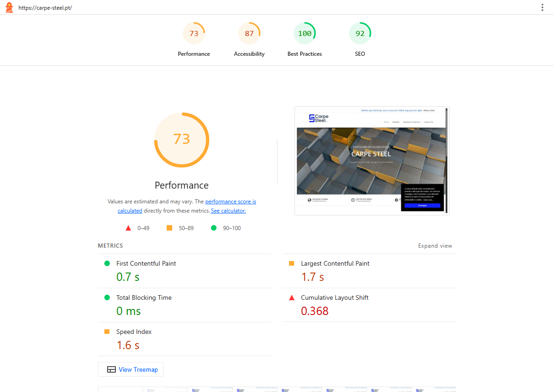Image resolution: width=554 pixels, height=392 pixels.
Task: Select the "Total Blocking Time" metric label
Action: [x=144, y=297]
